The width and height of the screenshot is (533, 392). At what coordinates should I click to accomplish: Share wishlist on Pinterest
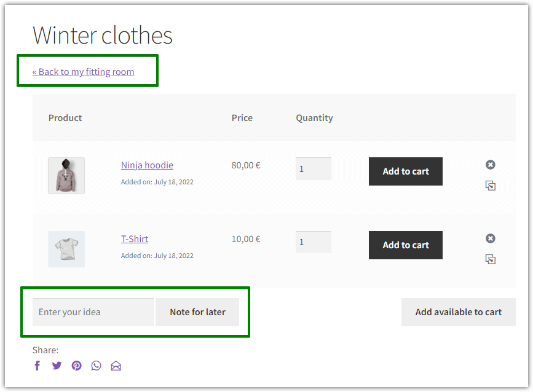click(76, 366)
